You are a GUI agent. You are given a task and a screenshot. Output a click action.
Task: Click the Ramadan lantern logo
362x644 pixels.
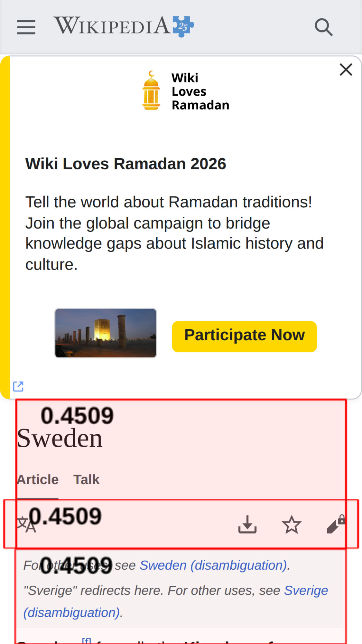151,91
